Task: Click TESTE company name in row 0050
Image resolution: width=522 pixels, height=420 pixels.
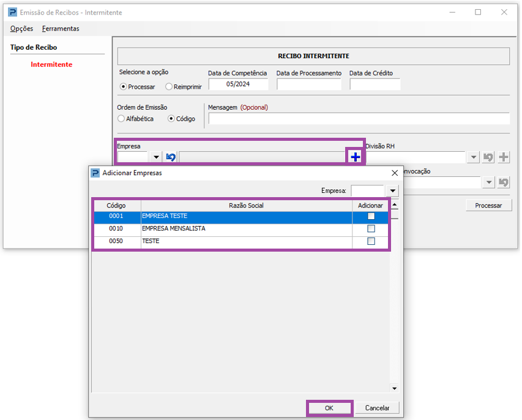Action: point(151,241)
